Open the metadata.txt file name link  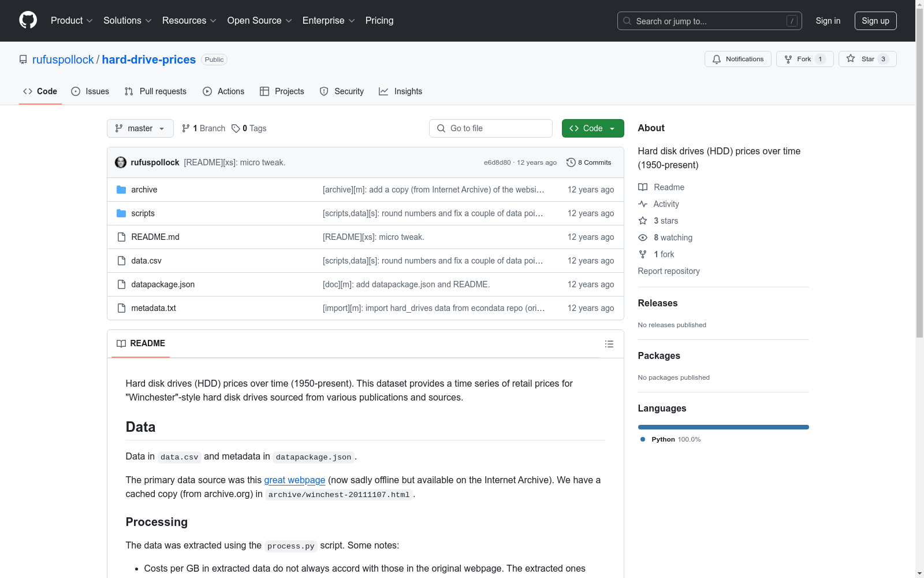coord(154,308)
